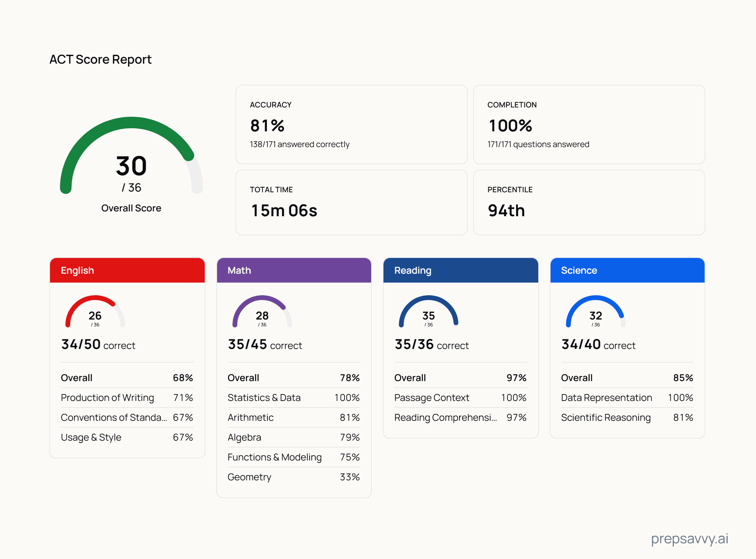
Task: Select the Math section header
Action: click(x=294, y=270)
